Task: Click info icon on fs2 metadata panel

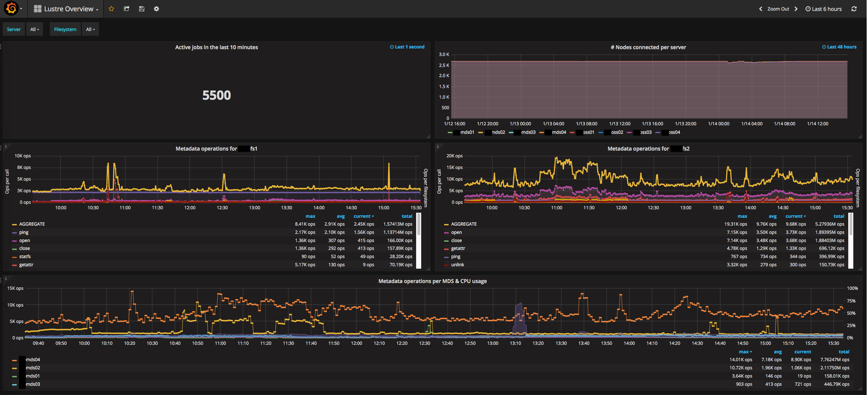Action: pos(438,146)
